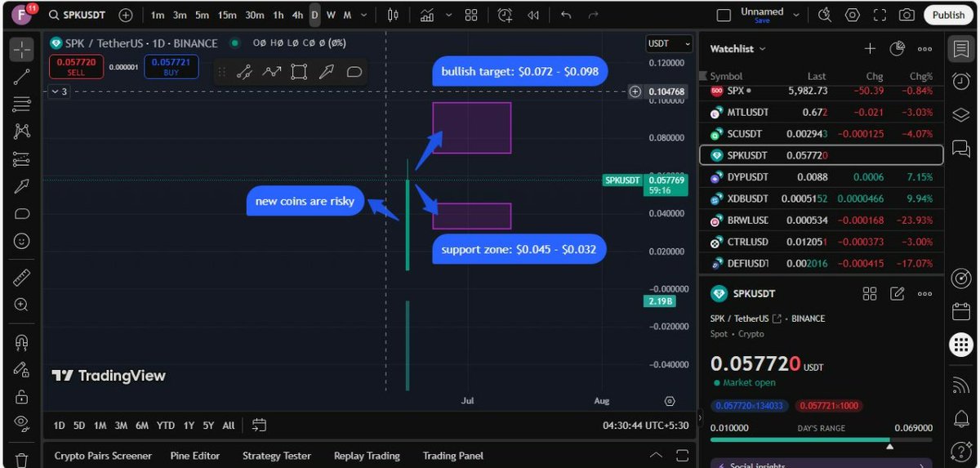Start bar replay mode
The height and width of the screenshot is (468, 980).
533,15
